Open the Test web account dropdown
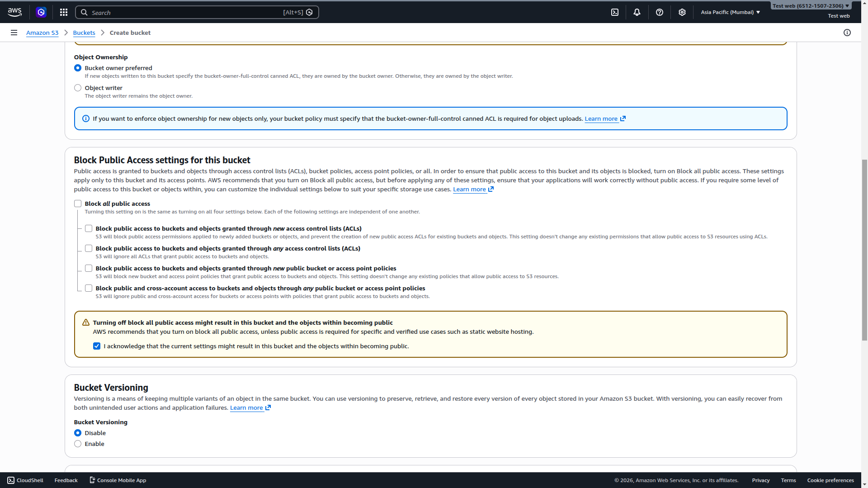The width and height of the screenshot is (868, 488). [x=811, y=6]
